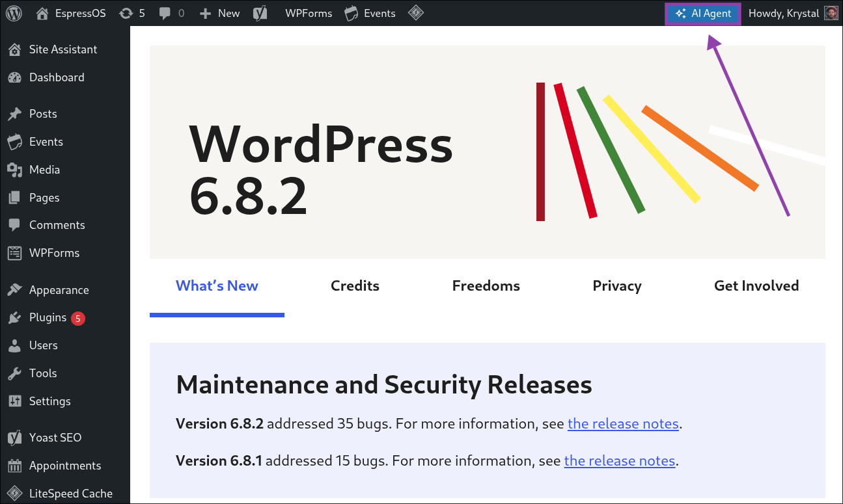Screen dimensions: 843x504
Task: Open Site Assistant menu label
Action: tap(63, 49)
